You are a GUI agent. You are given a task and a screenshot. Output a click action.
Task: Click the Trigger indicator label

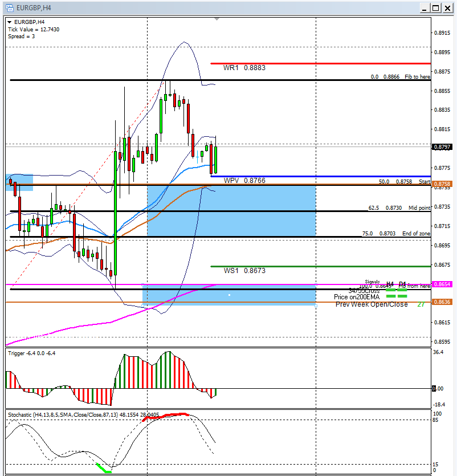point(31,353)
